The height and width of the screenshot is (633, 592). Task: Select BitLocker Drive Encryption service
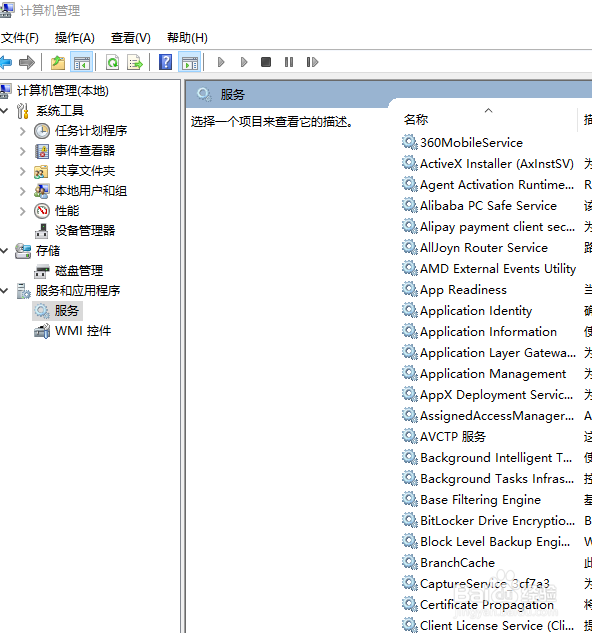click(498, 520)
